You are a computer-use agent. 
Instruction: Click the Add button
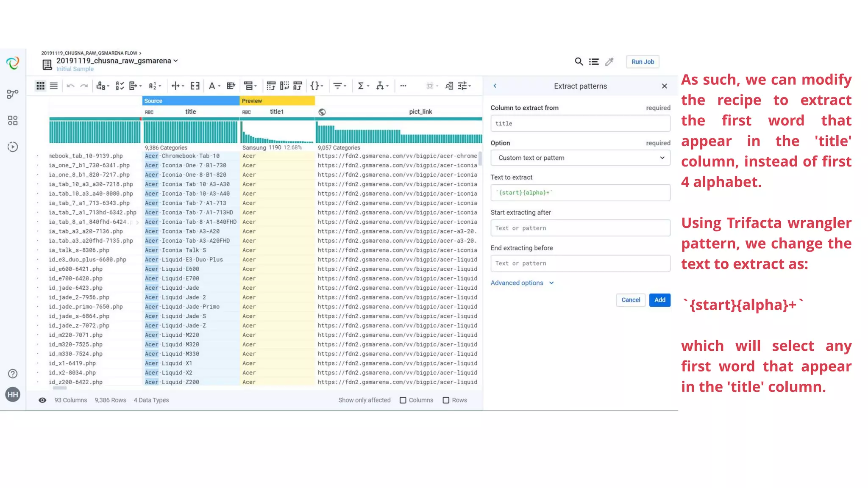click(659, 300)
